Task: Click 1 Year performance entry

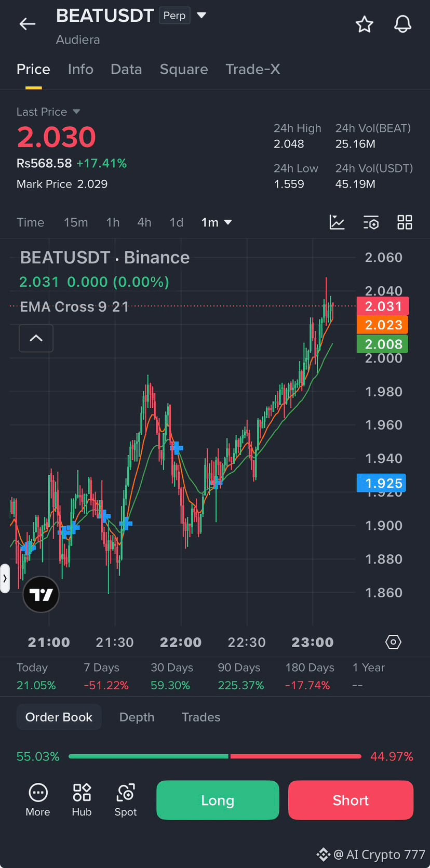Action: pos(368,676)
